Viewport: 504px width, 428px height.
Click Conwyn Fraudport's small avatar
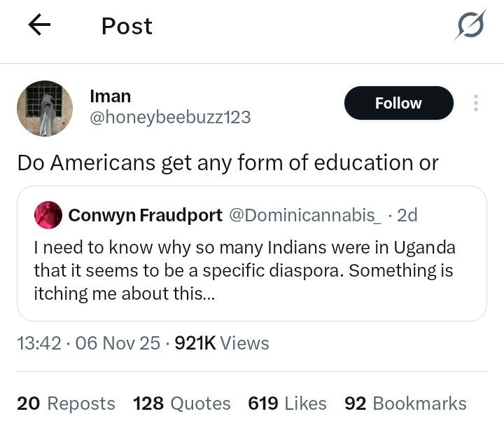click(48, 214)
